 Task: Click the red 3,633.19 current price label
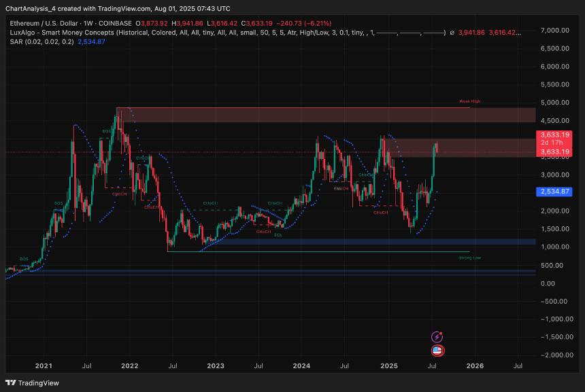point(554,135)
